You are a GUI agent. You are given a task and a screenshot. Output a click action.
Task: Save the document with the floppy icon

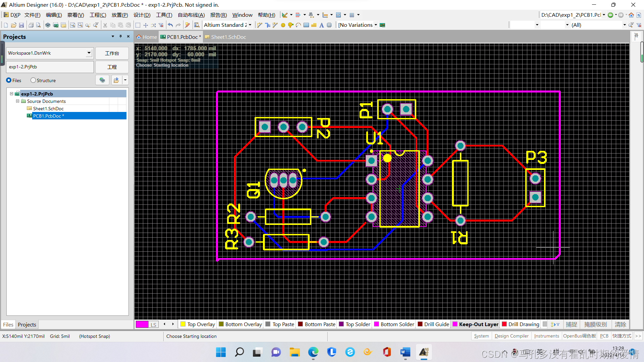[x=21, y=25]
